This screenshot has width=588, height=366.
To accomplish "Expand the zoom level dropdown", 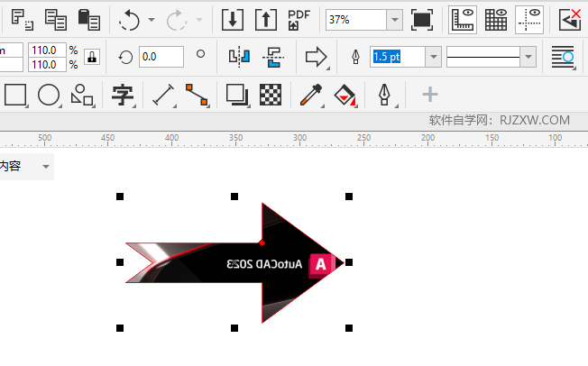I will [x=394, y=20].
